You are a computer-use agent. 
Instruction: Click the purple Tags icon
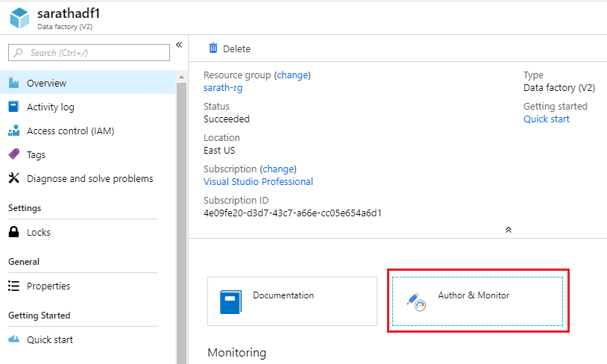pos(14,154)
